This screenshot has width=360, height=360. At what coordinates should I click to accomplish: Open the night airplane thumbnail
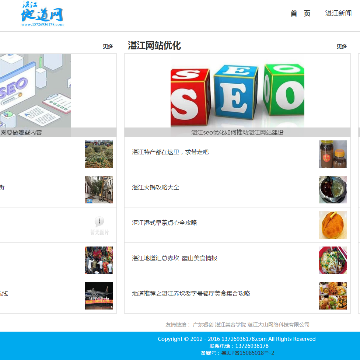[99, 296]
